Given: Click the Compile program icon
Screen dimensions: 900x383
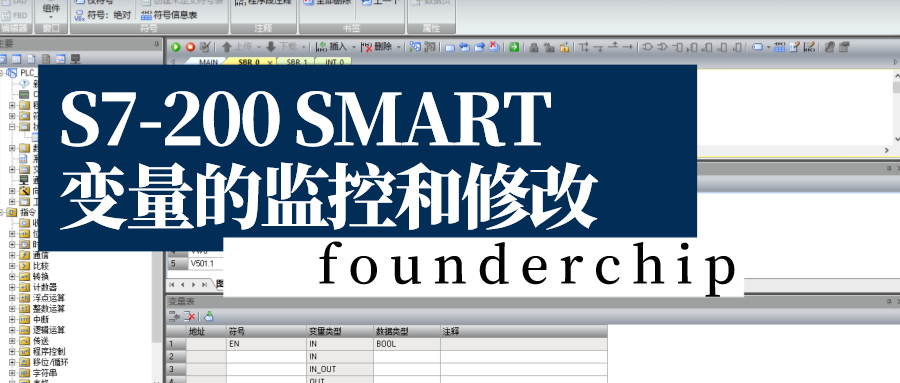Looking at the screenshot, I should [204, 47].
